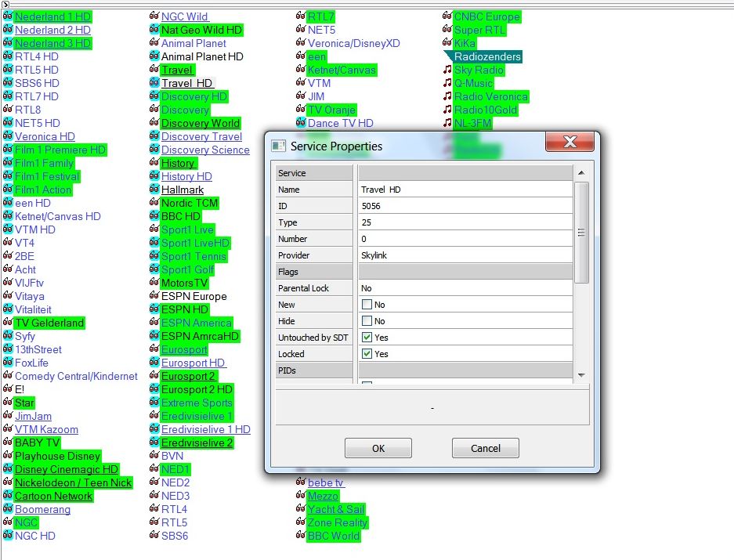The width and height of the screenshot is (734, 560).
Task: Click the icon next to SBS6
Action: click(154, 536)
